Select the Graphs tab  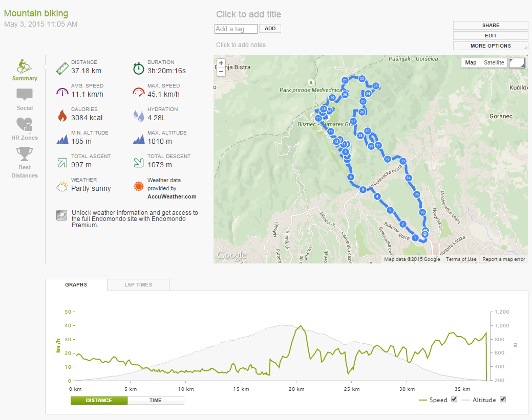[x=76, y=285]
